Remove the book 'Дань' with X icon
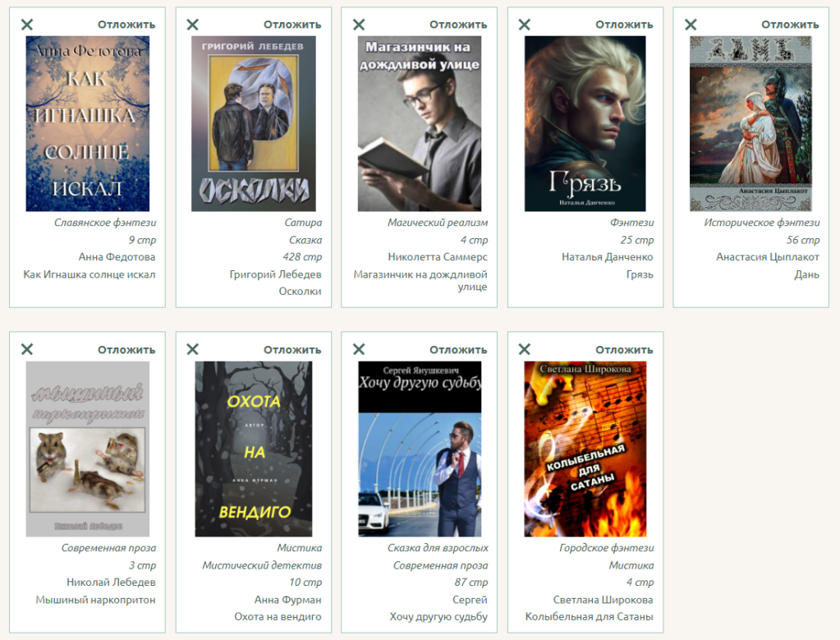 [x=691, y=25]
